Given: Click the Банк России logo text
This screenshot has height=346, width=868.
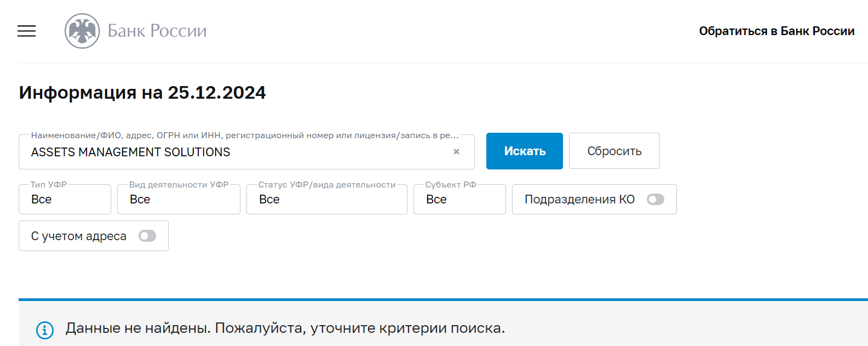Looking at the screenshot, I should click(x=157, y=31).
